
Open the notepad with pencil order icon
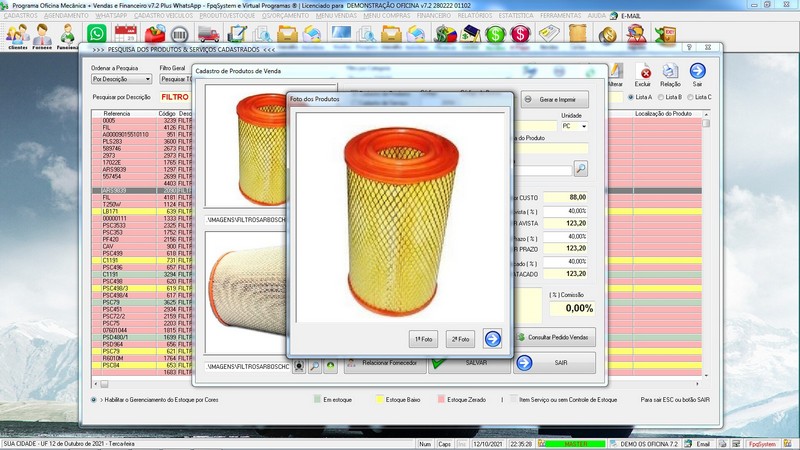pos(237,34)
